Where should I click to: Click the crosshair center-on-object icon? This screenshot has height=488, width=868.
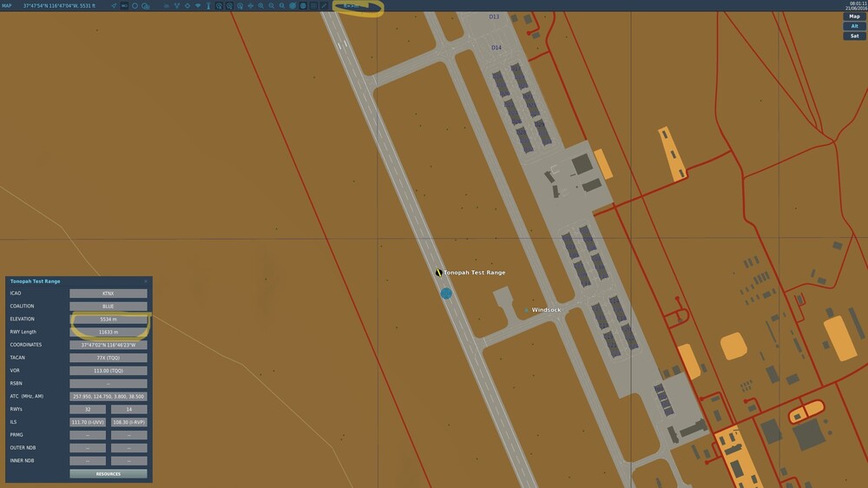[187, 5]
